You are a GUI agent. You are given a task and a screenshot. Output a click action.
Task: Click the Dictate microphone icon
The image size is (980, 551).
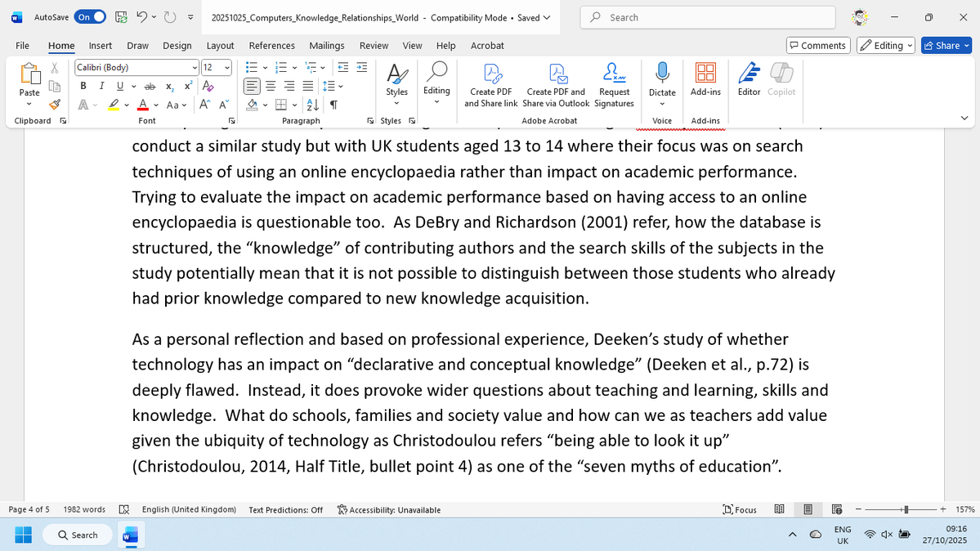pos(662,74)
